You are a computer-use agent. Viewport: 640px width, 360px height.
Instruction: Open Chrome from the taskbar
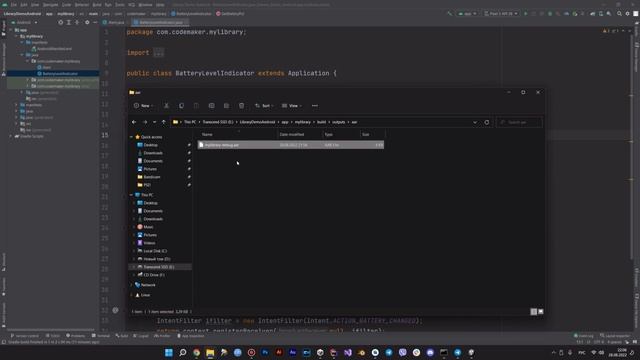[196, 352]
